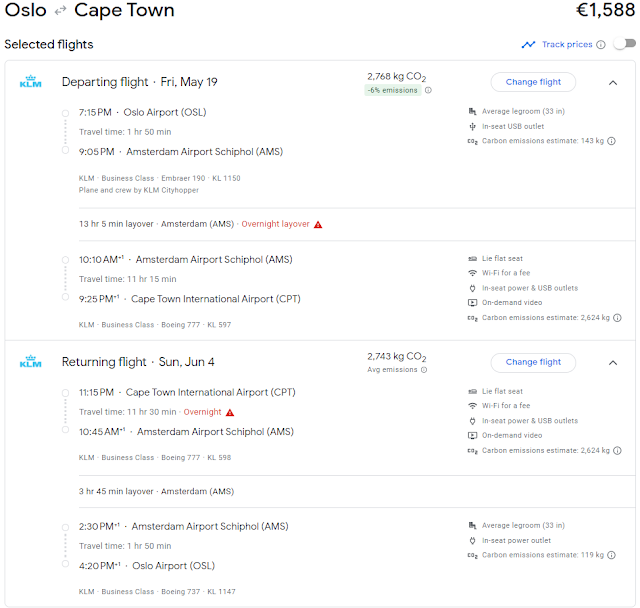Toggle the Track prices switch
640x608 pixels.
tap(624, 44)
